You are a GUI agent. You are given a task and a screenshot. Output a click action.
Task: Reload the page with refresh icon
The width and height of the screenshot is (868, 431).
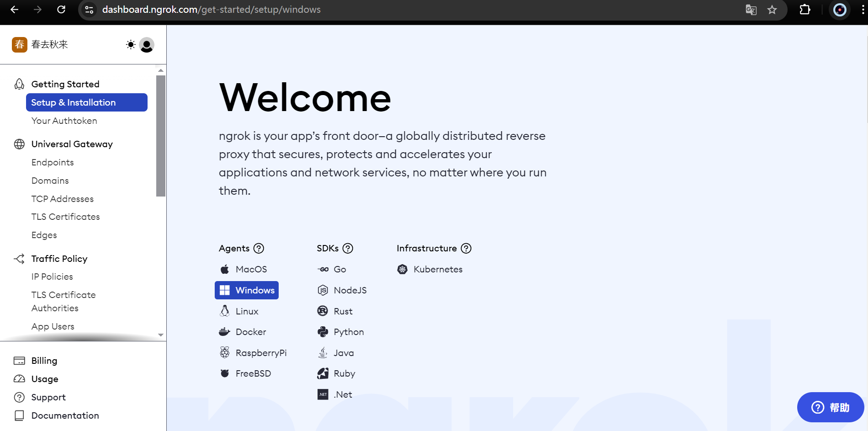[61, 10]
